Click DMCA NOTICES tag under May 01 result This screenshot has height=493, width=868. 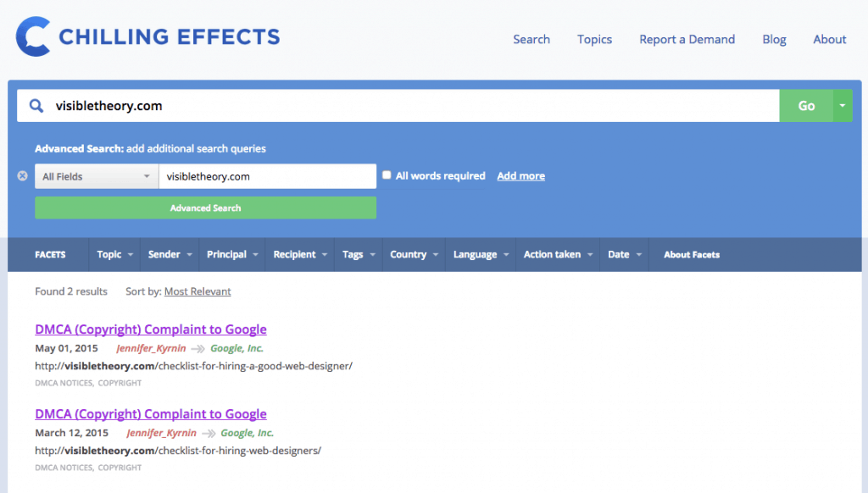(64, 383)
